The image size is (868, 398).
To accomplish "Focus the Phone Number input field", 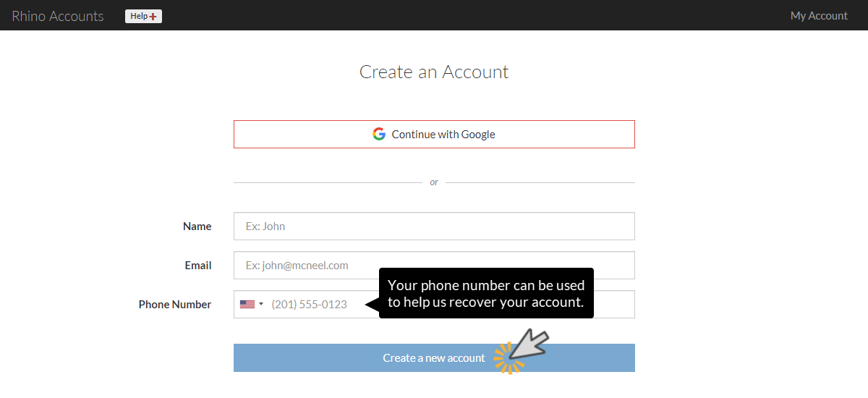I will click(x=318, y=305).
